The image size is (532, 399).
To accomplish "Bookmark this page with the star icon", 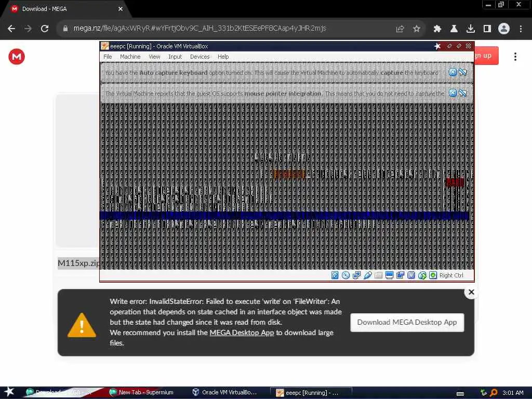I will 417,29.
